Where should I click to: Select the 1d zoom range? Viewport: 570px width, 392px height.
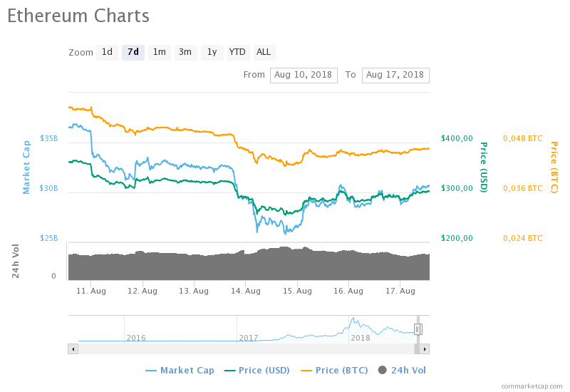point(107,52)
